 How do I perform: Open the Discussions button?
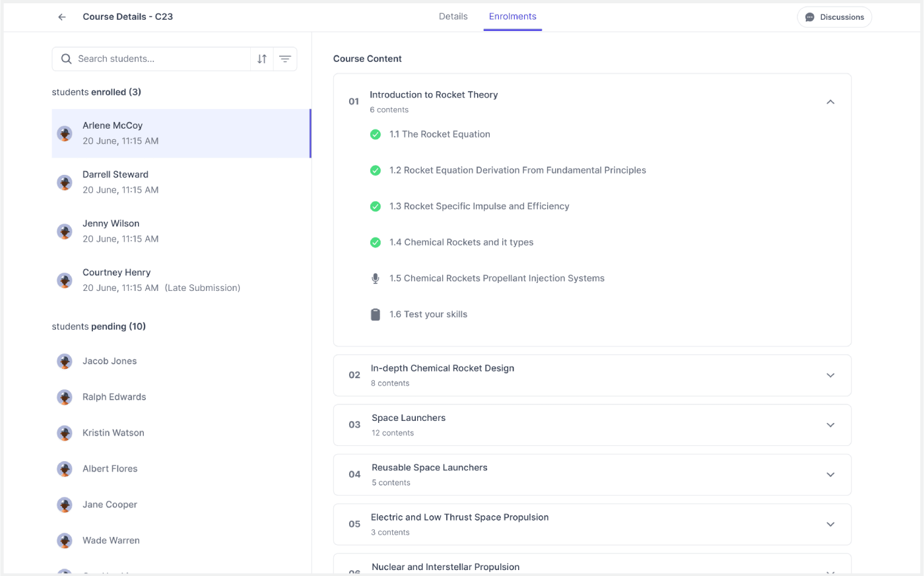click(834, 17)
